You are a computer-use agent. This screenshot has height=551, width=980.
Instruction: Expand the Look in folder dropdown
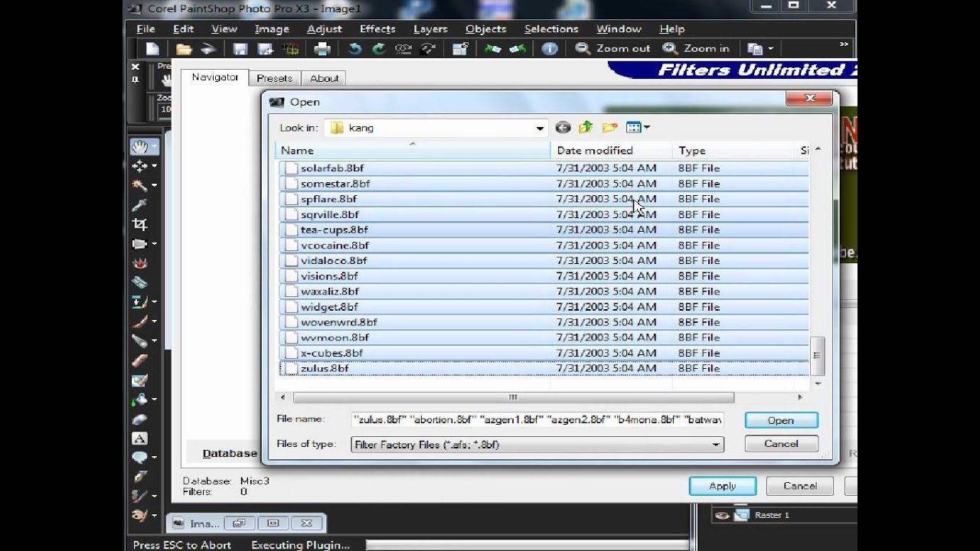point(540,128)
